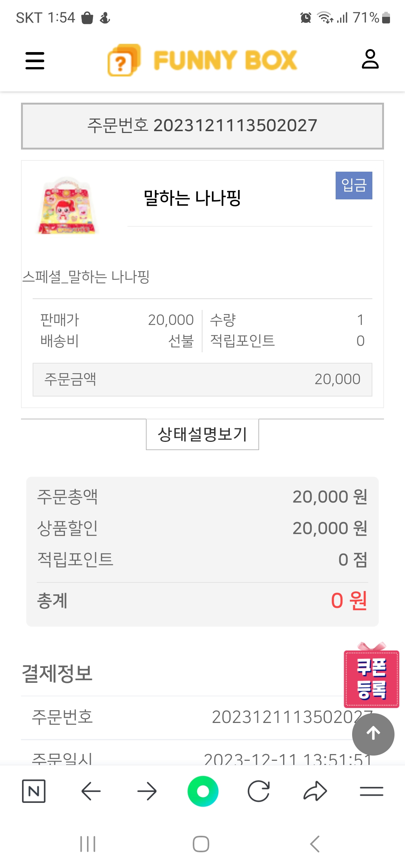
Task: Go back using browser left arrow
Action: coord(91,791)
